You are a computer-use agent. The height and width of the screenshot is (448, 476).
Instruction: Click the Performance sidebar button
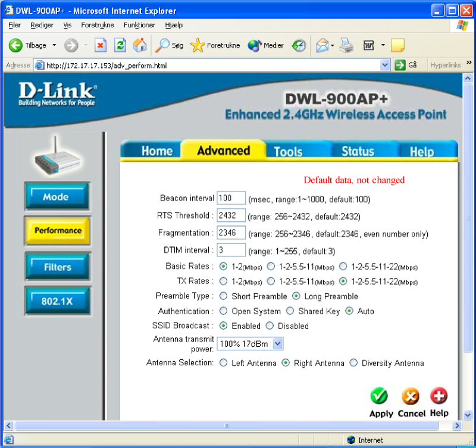[57, 230]
